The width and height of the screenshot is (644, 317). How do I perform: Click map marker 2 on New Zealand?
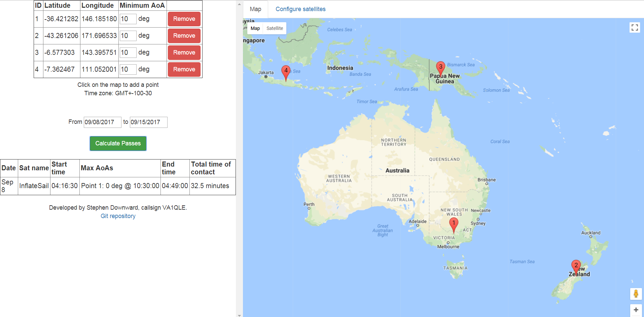point(576,267)
